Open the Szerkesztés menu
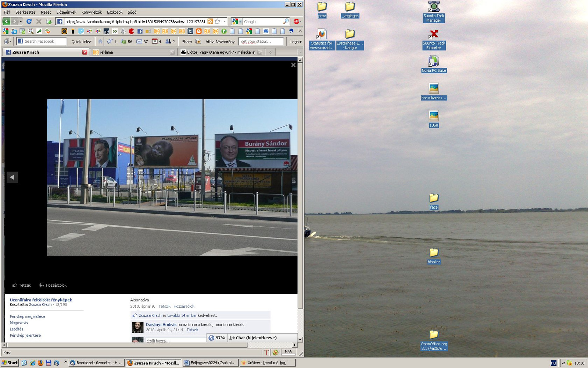588x368 pixels. (25, 12)
